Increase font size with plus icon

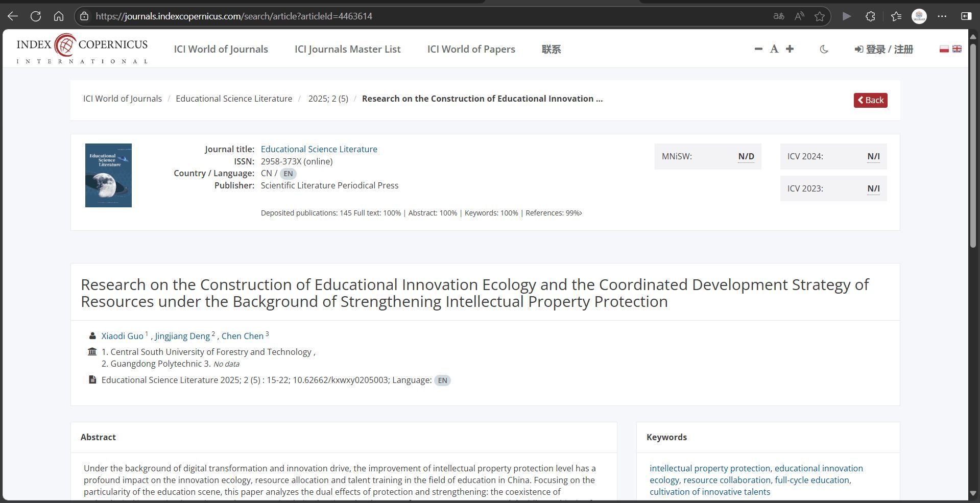[x=790, y=49]
